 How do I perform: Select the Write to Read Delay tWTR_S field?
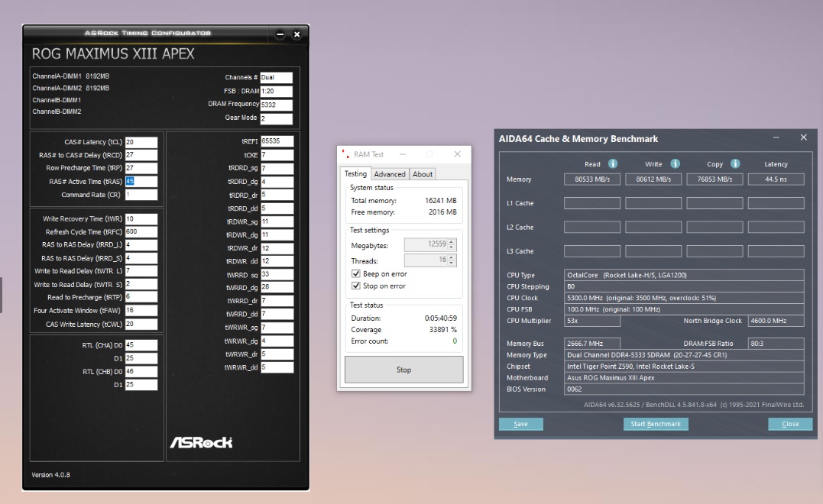click(141, 284)
